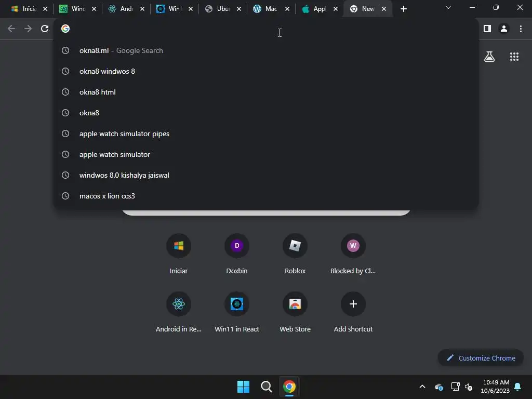
Task: Select suggestion okna8.ml Google Search
Action: (x=266, y=50)
